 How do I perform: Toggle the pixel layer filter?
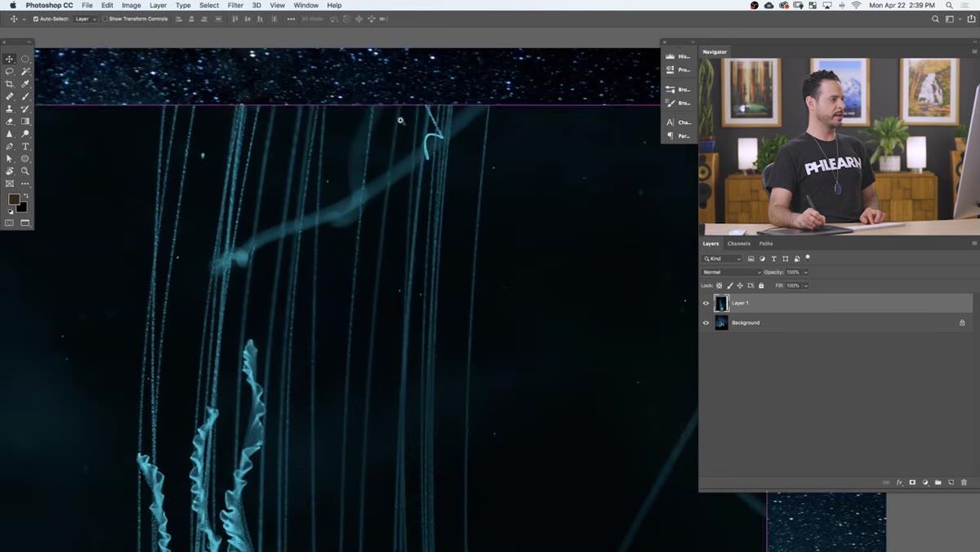coord(751,259)
